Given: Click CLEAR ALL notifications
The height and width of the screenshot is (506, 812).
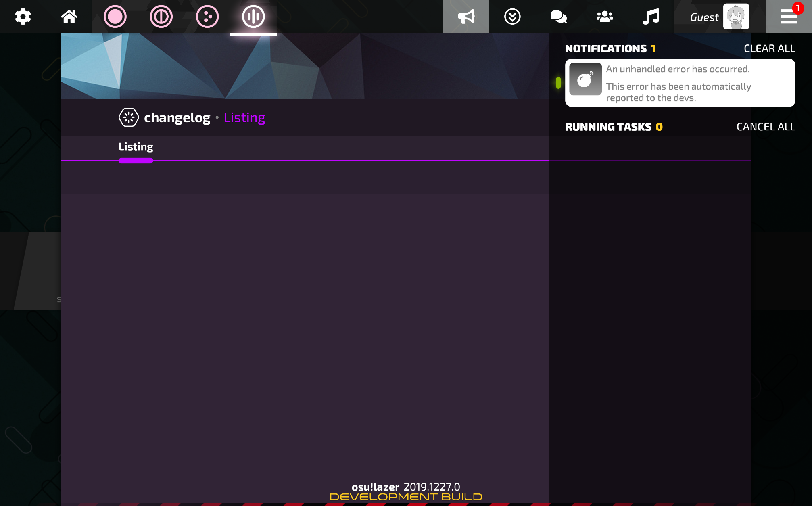Looking at the screenshot, I should point(769,48).
